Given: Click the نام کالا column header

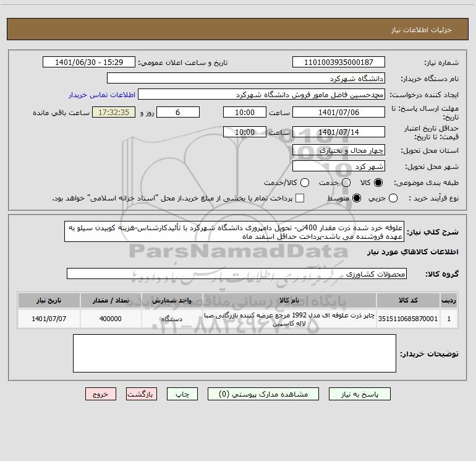Looking at the screenshot, I should tap(289, 300).
